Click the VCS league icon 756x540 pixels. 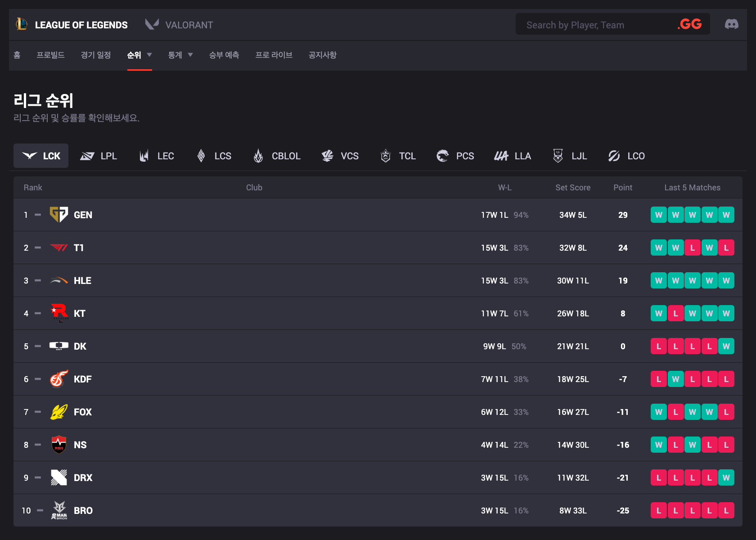328,156
